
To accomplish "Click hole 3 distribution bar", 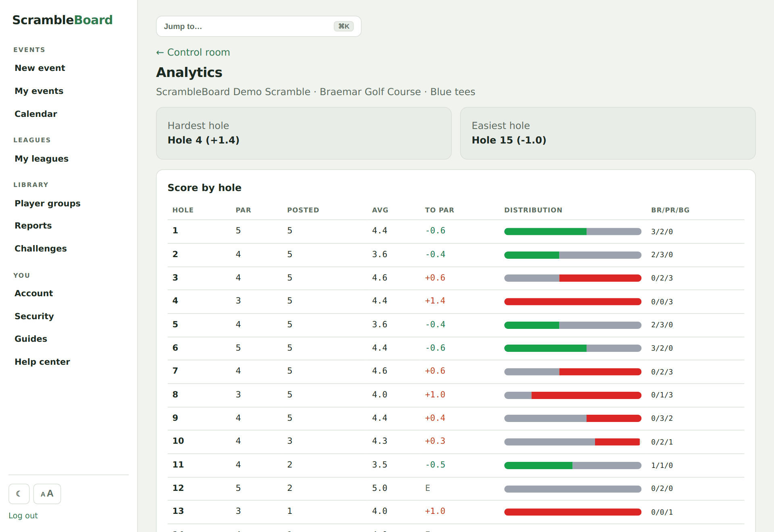I will click(573, 278).
